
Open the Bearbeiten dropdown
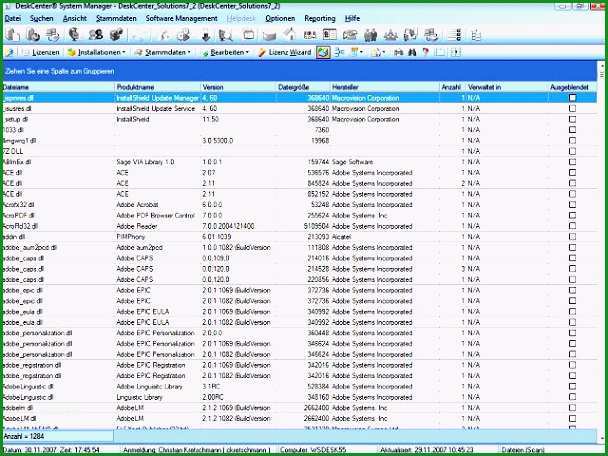[x=225, y=52]
